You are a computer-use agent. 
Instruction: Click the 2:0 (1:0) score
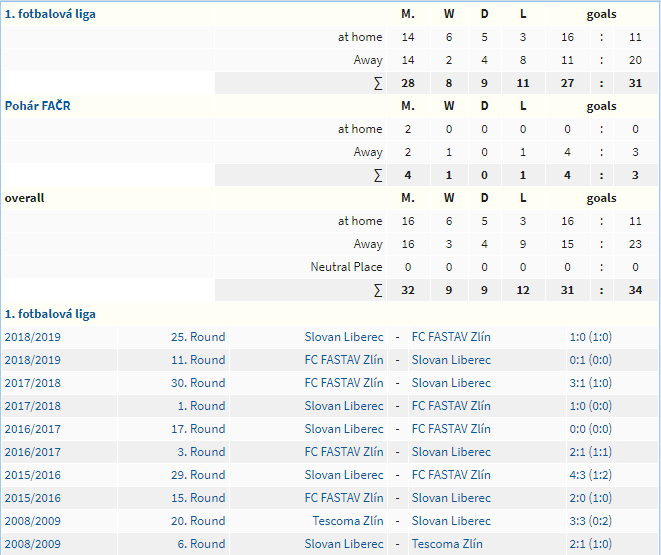click(589, 498)
